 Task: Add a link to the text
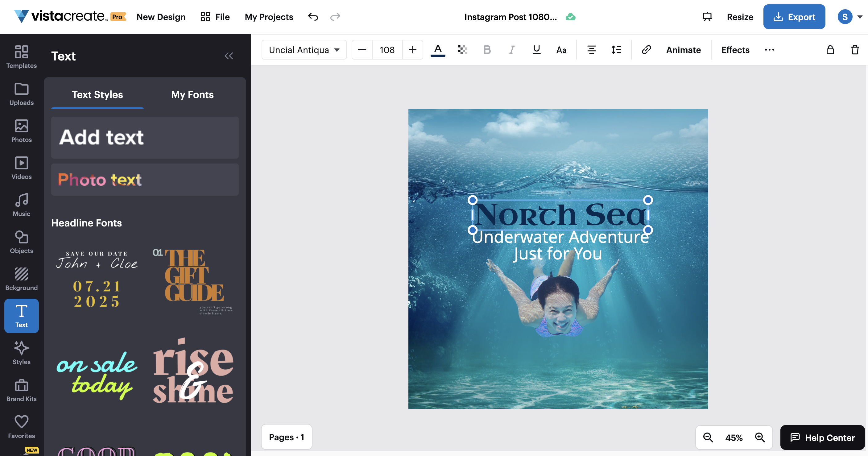646,50
